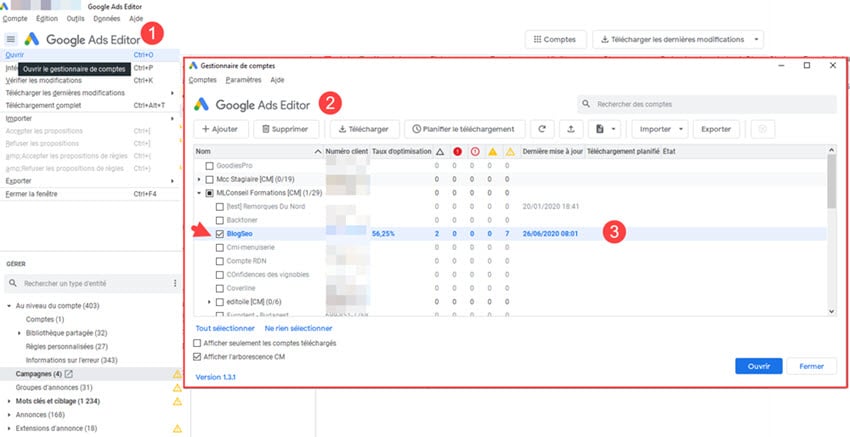Click the Google Ads logo in account manager header
The width and height of the screenshot is (850, 437).
pos(201,104)
